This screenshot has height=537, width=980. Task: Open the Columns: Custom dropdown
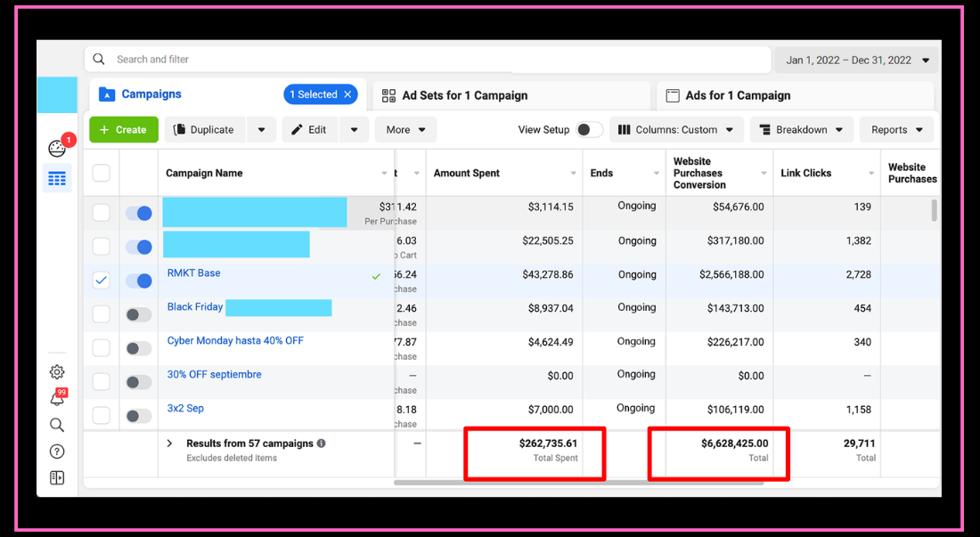click(x=676, y=130)
